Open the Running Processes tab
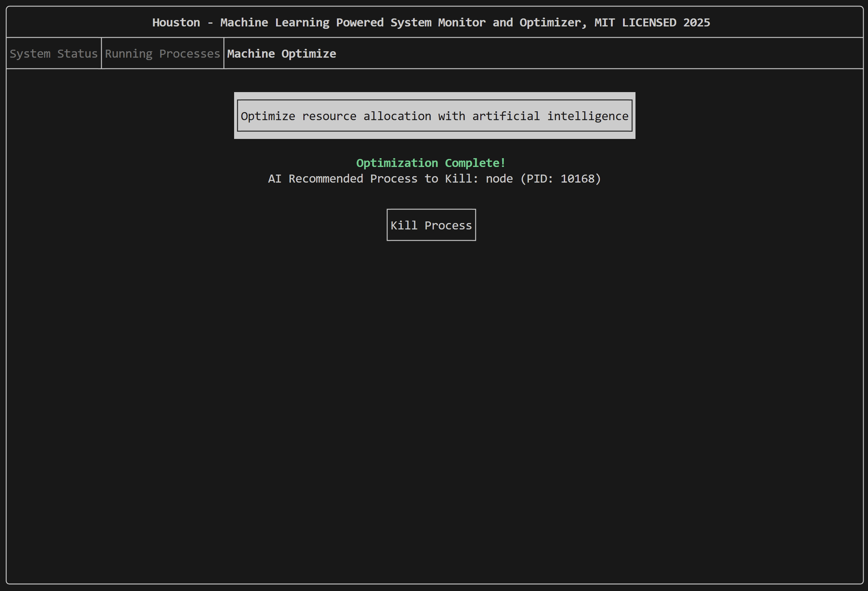The height and width of the screenshot is (591, 868). 162,54
